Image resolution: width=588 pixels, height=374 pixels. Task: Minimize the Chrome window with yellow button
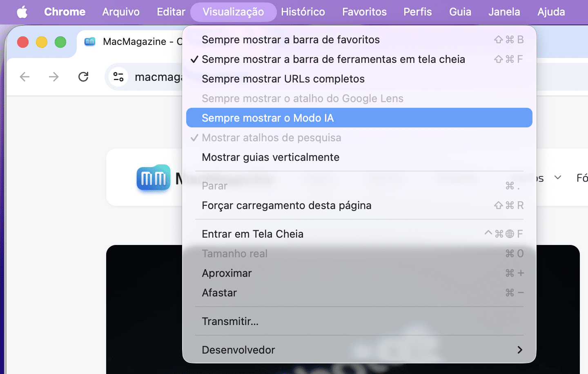42,42
